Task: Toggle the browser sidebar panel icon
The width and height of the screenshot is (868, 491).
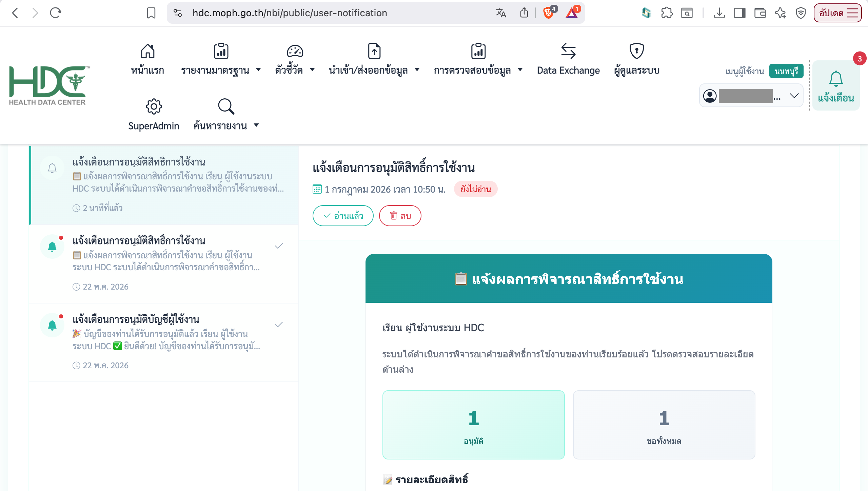Action: [739, 13]
